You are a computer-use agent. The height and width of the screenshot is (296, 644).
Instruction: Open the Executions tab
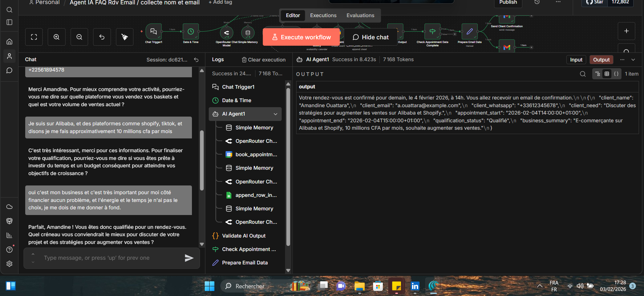click(x=323, y=15)
